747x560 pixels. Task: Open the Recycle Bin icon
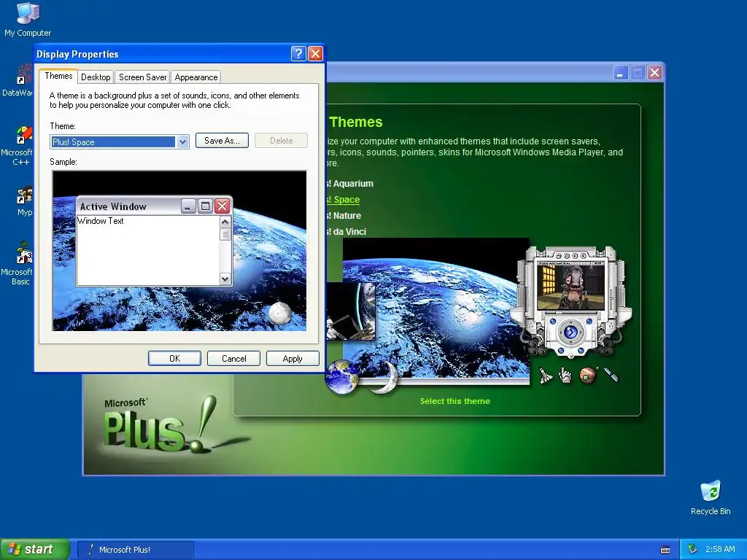tap(711, 497)
